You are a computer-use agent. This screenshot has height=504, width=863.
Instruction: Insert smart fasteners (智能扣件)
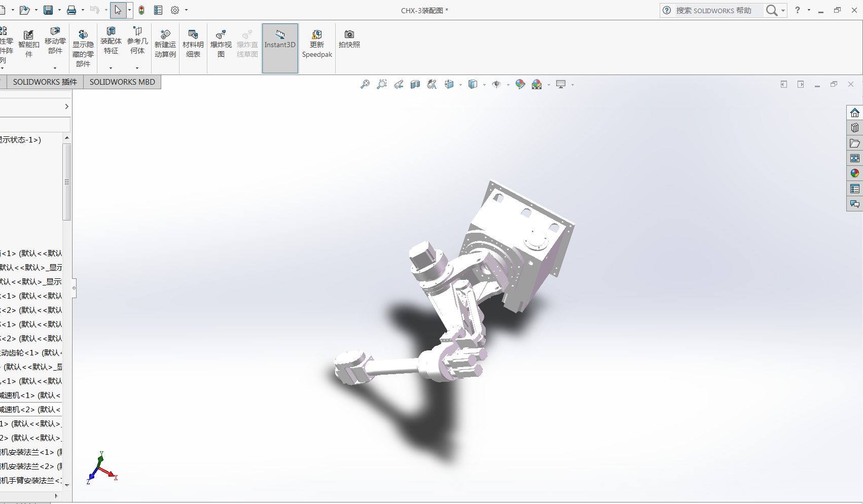click(29, 44)
